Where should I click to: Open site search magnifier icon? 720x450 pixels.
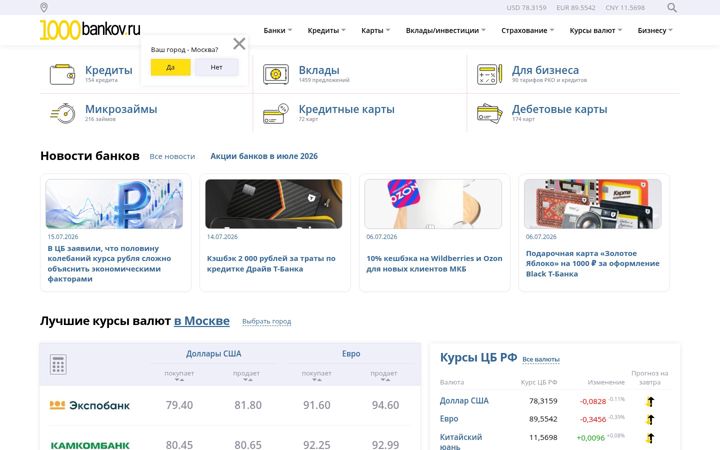672,7
